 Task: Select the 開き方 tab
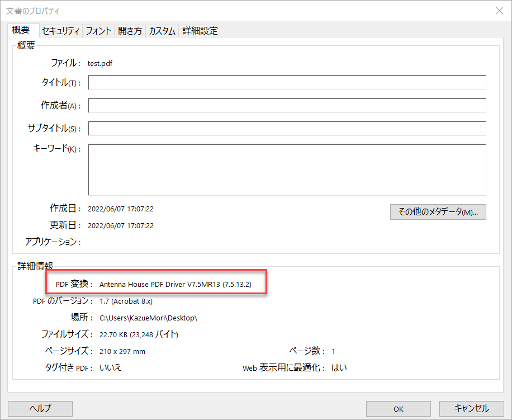130,31
